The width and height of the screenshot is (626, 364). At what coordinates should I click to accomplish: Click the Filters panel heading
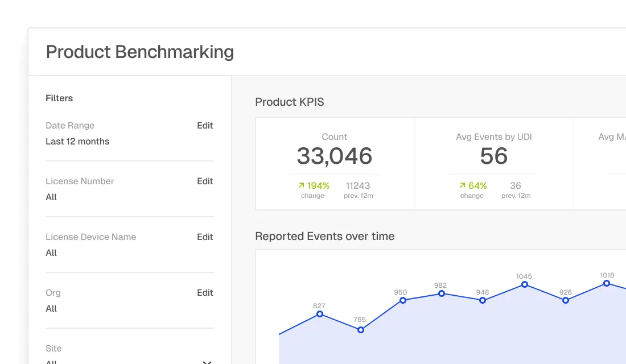[59, 98]
